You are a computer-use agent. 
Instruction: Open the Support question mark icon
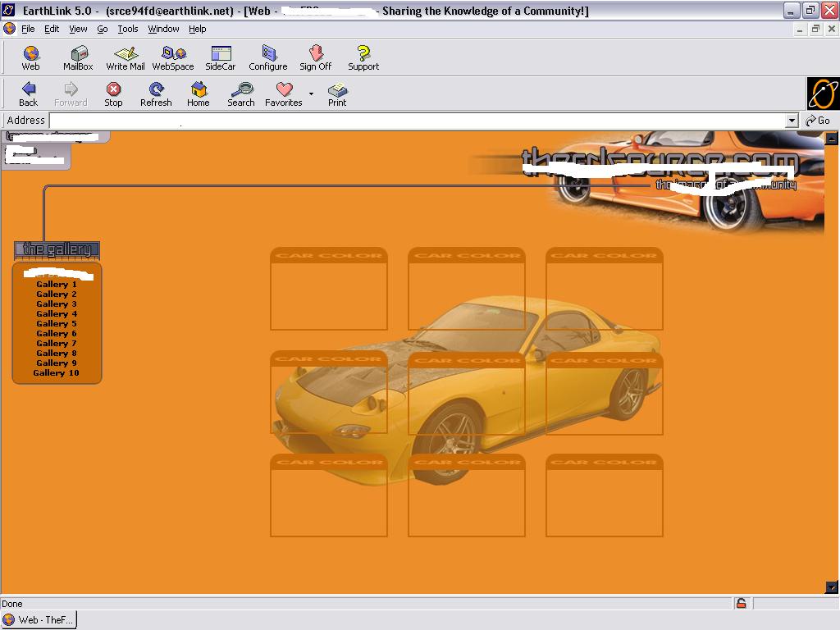point(363,57)
